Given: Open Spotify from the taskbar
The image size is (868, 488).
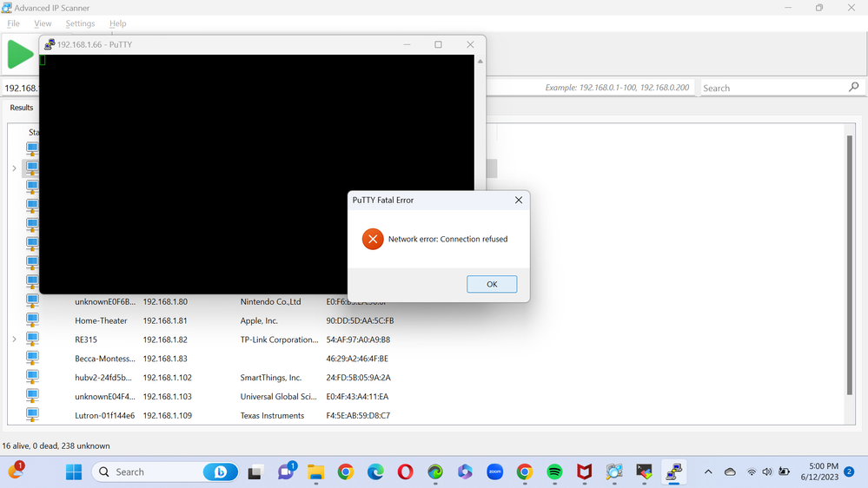Looking at the screenshot, I should point(554,472).
